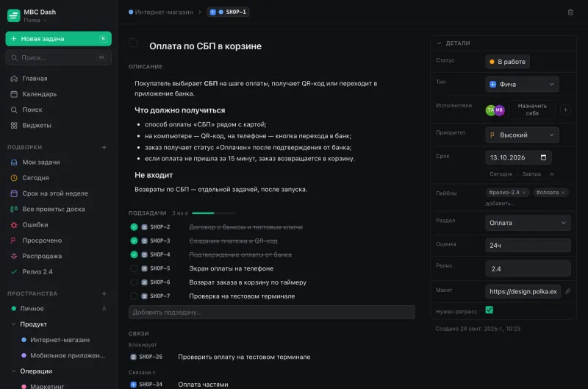588x389 pixels.
Task: Click the sidebar Поиск... search field
Action: 59,58
